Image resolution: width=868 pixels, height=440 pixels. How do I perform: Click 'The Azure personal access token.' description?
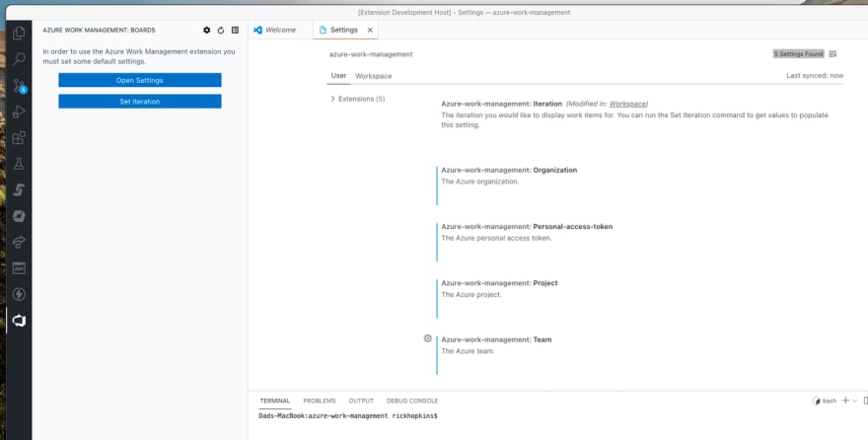pos(496,238)
